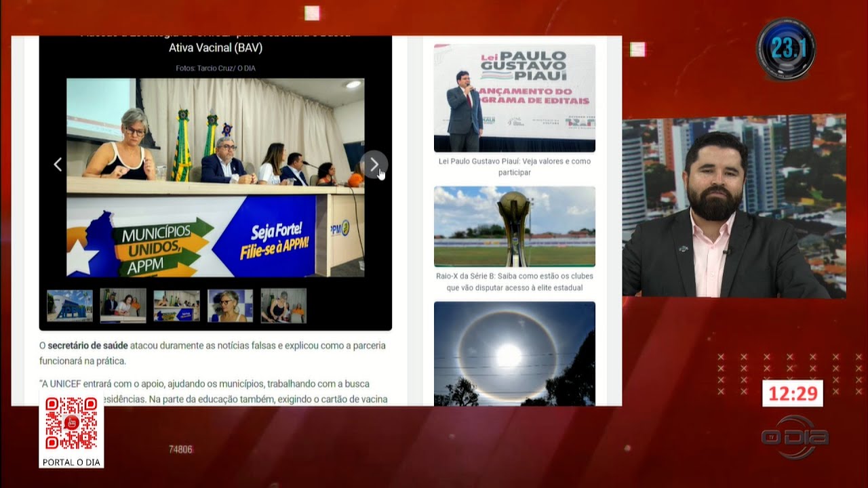
Task: Select the first gallery thumbnail of blue building
Action: [69, 306]
